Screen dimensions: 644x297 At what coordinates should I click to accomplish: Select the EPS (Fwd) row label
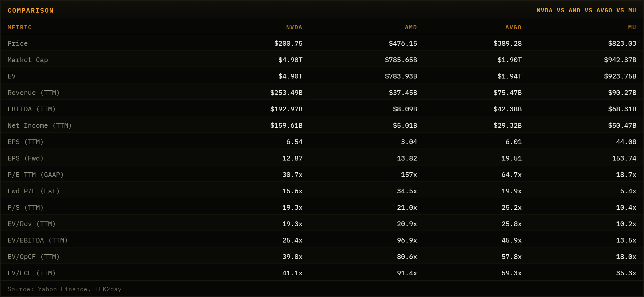coord(25,158)
